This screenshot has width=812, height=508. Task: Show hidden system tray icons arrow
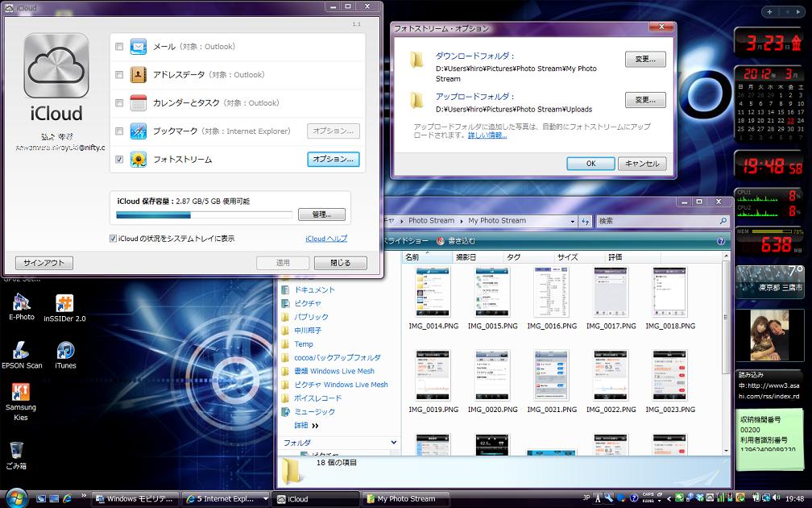pyautogui.click(x=669, y=498)
